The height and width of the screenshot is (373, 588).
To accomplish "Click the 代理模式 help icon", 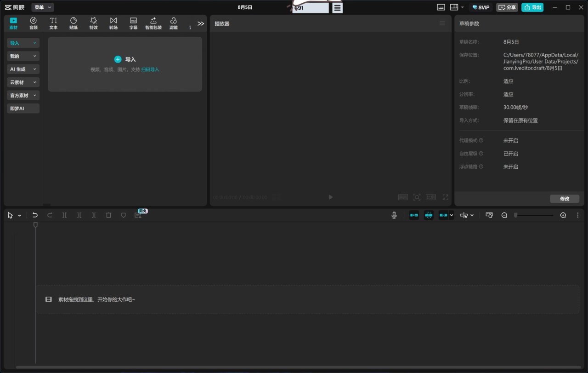I will coord(481,140).
